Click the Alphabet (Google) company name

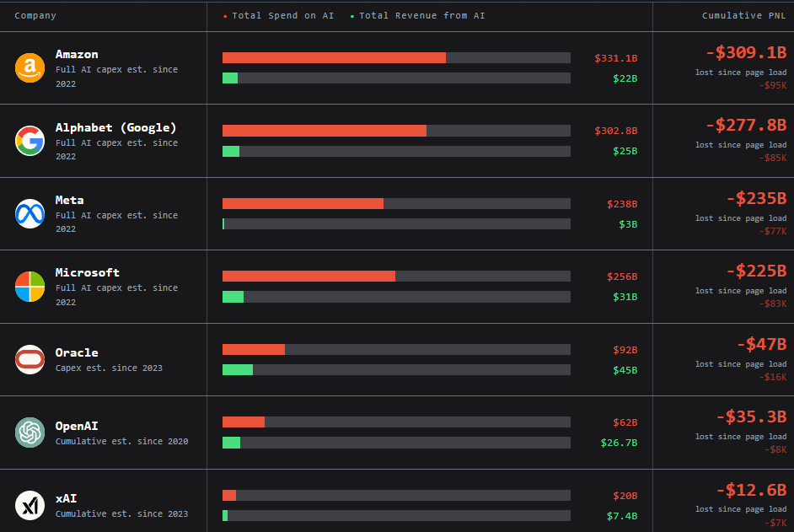(x=116, y=127)
